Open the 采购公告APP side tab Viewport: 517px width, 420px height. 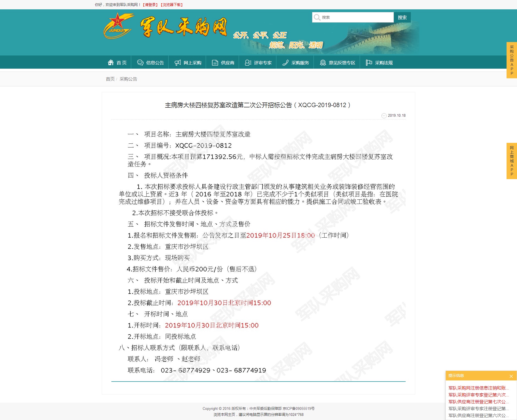tap(512, 60)
